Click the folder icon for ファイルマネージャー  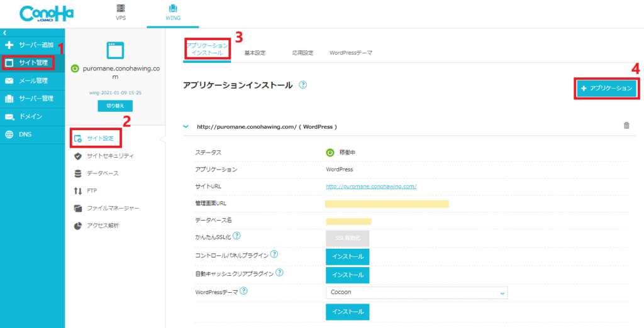click(77, 209)
